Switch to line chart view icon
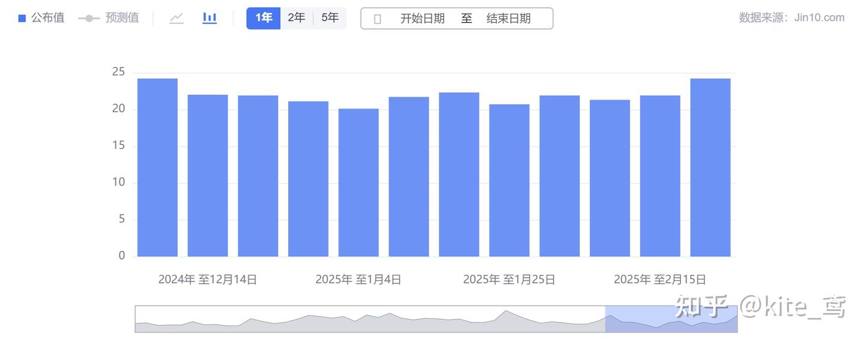The width and height of the screenshot is (868, 343). 177,18
